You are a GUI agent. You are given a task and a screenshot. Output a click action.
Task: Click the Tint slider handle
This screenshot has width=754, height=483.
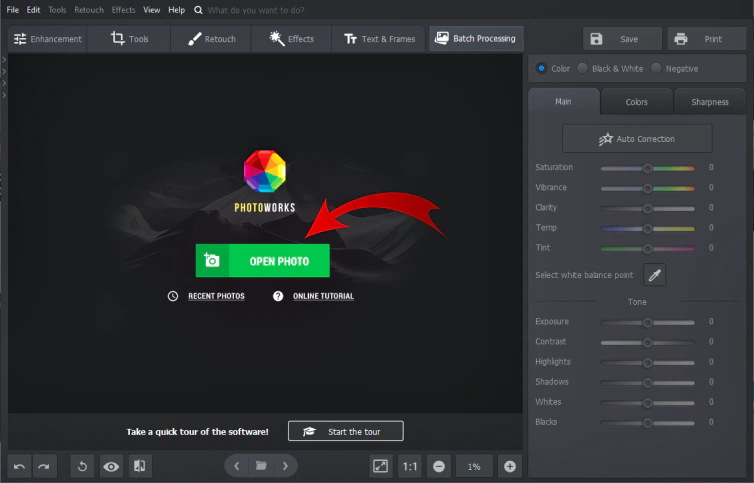[647, 249]
